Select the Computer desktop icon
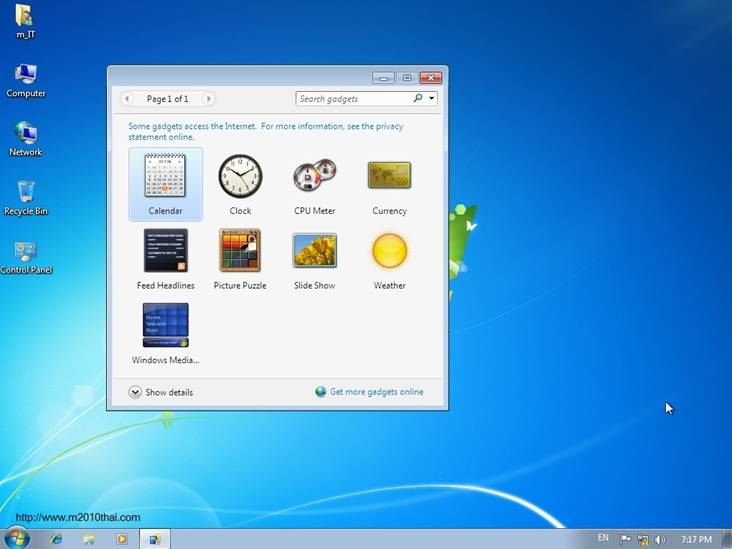This screenshot has height=549, width=732. 26,80
